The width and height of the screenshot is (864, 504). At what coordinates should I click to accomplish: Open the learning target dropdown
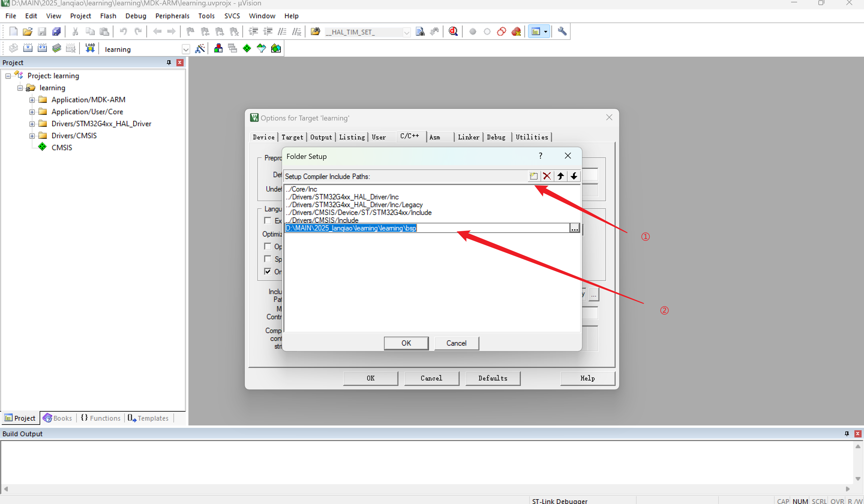[x=185, y=49]
